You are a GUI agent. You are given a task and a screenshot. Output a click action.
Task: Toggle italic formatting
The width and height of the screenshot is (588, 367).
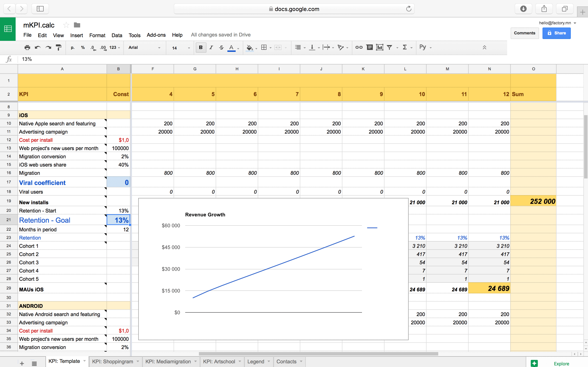point(211,47)
